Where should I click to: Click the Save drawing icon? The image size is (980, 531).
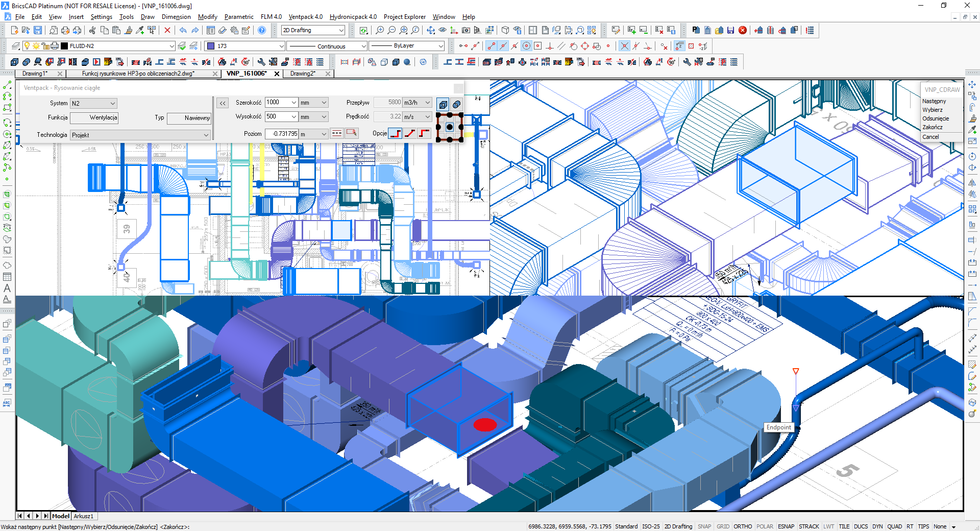[38, 31]
